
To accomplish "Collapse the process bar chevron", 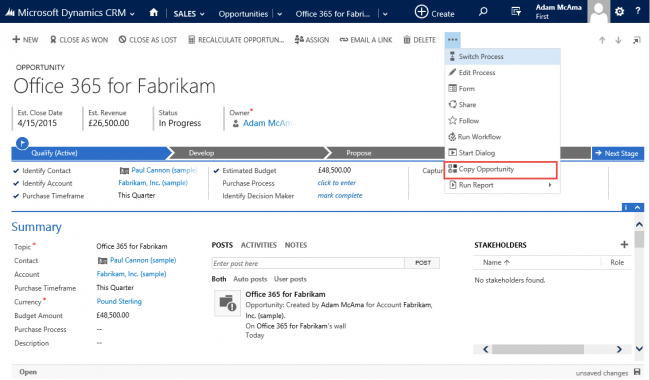I will tap(638, 207).
